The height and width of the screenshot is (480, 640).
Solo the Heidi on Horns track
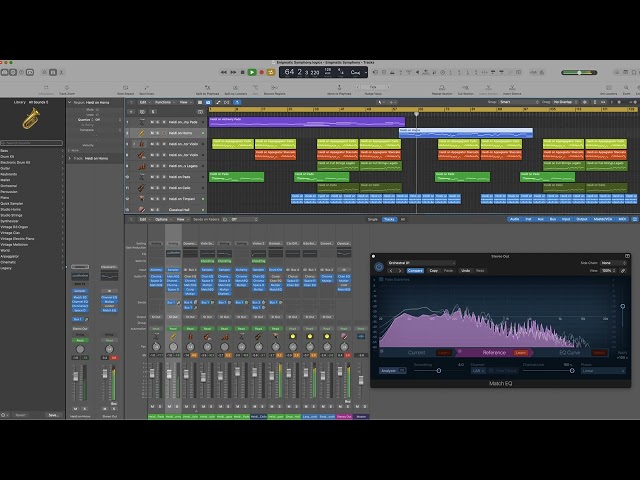tap(158, 133)
